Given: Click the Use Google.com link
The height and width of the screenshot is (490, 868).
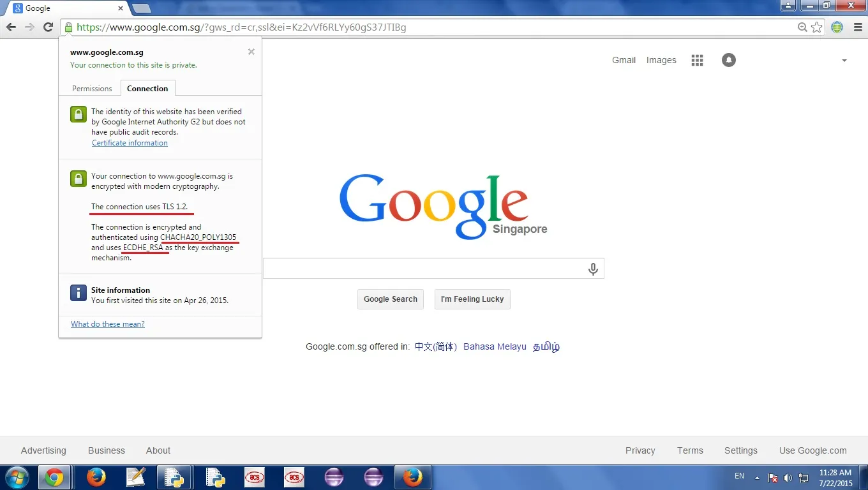Looking at the screenshot, I should 813,450.
